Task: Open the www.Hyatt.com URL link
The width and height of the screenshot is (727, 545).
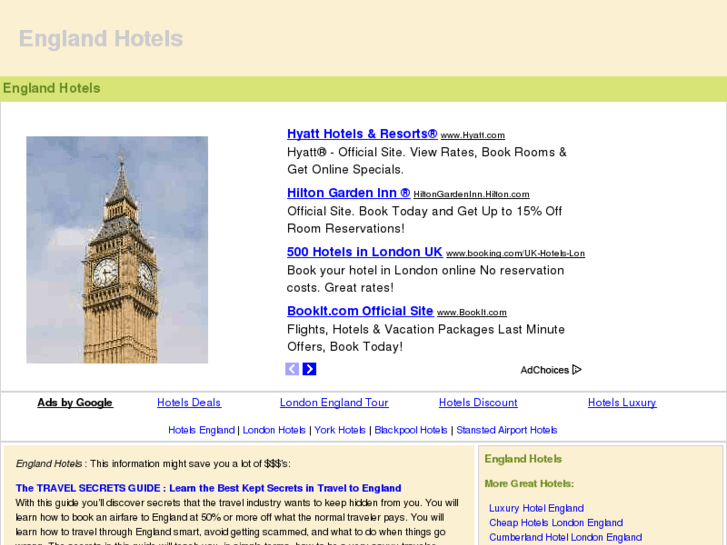Action: pyautogui.click(x=472, y=135)
